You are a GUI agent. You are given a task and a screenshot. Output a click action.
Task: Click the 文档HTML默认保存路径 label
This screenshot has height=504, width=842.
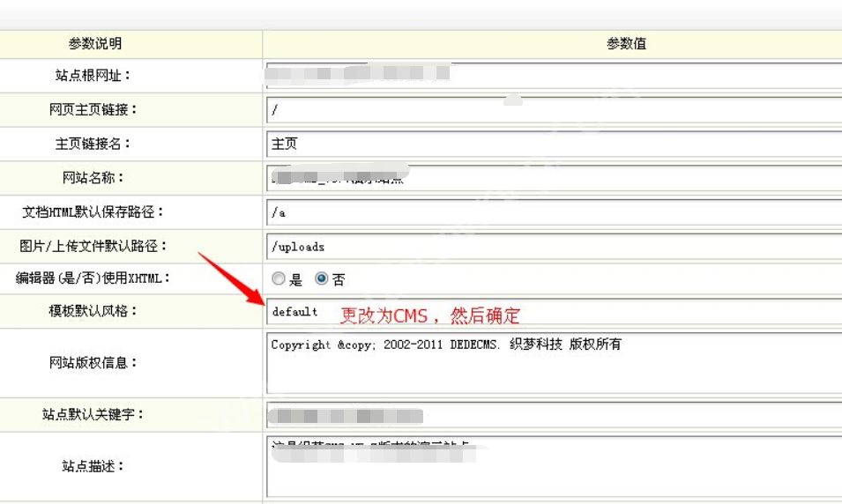tap(93, 212)
